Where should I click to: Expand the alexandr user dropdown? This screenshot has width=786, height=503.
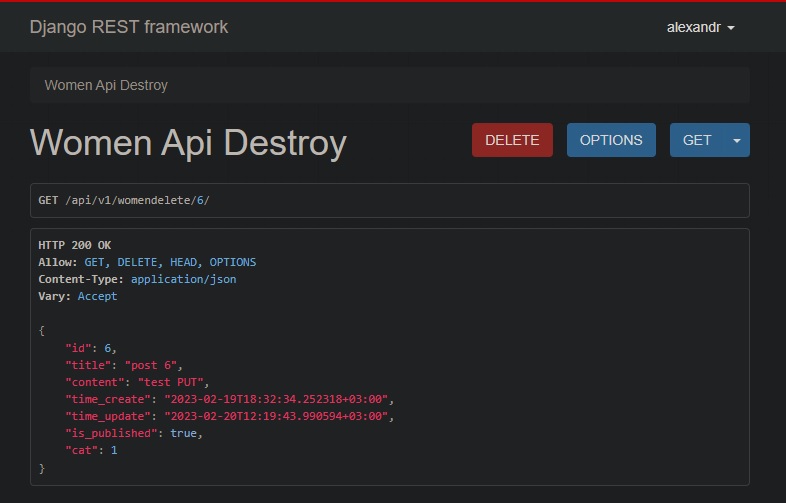700,28
